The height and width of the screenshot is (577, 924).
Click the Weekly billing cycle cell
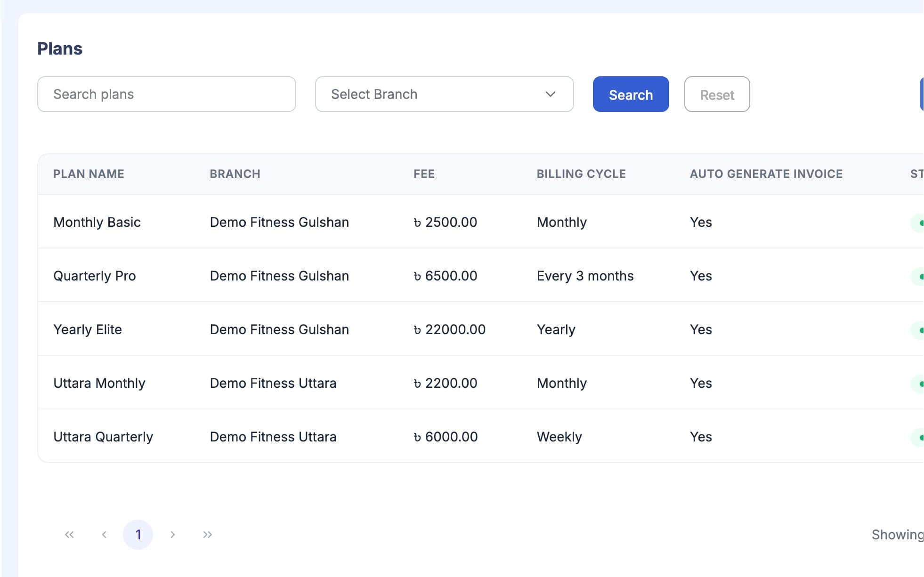point(559,437)
